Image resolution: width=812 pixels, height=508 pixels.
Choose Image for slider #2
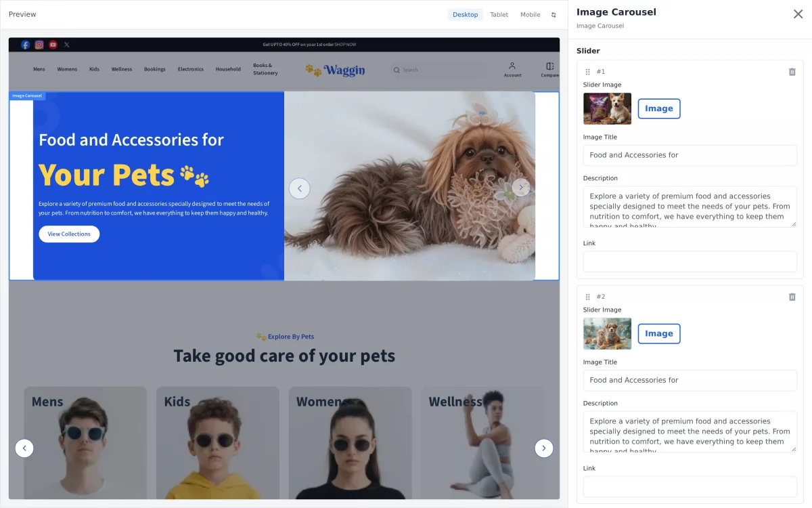659,333
